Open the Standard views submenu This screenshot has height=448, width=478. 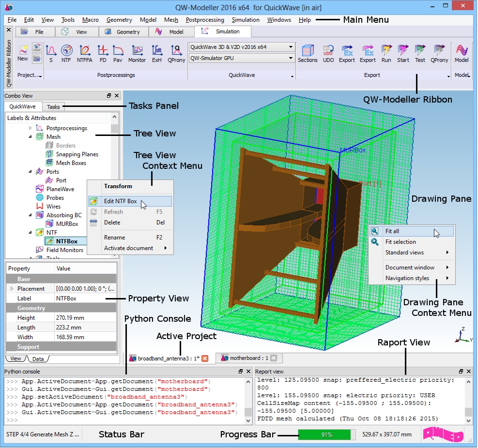(x=412, y=252)
